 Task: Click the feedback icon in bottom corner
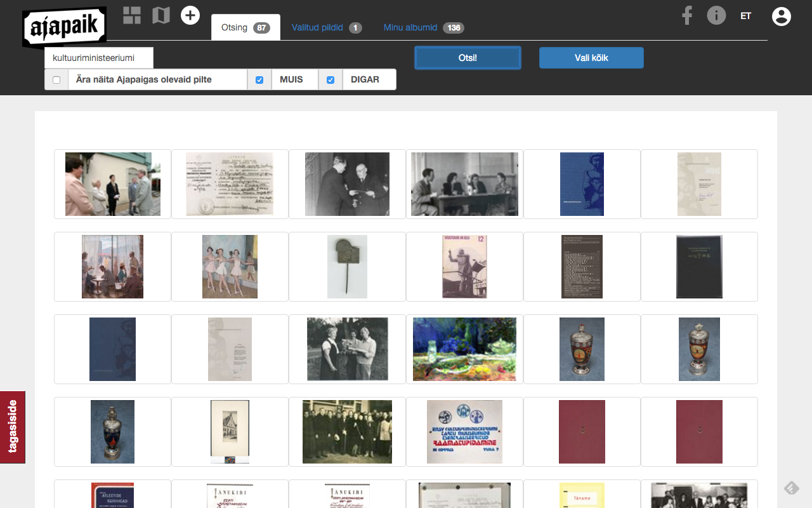[791, 488]
